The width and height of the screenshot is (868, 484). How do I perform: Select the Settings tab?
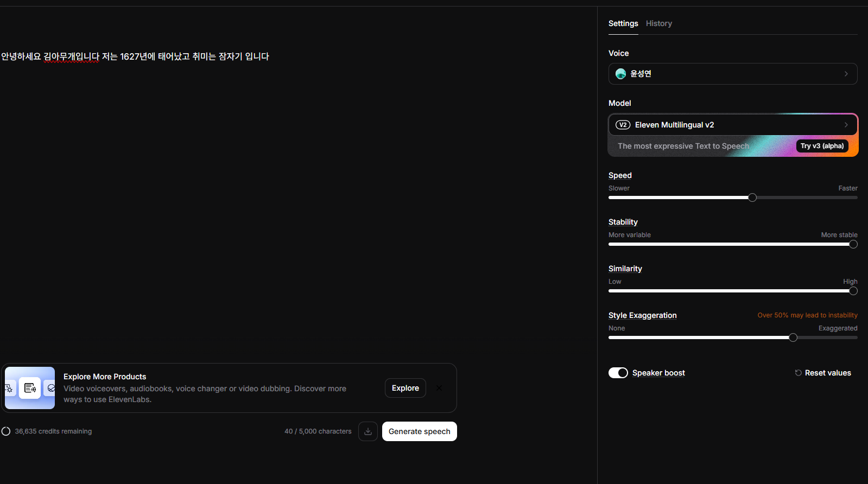(x=623, y=23)
